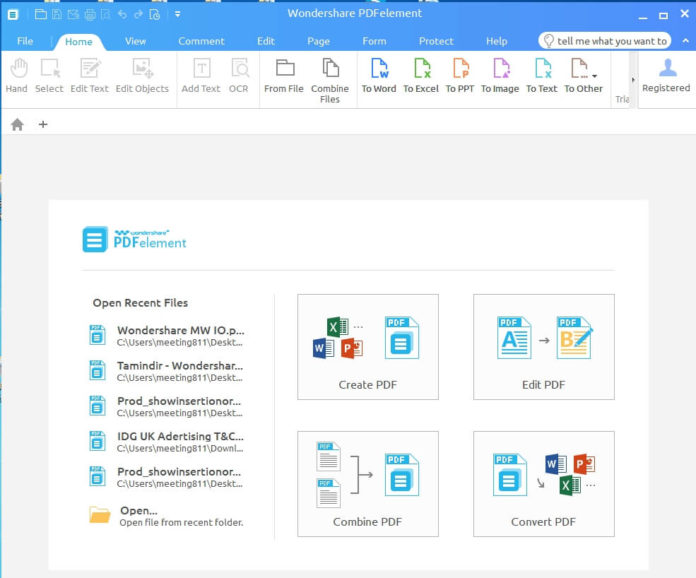Choose the Edit Text tool
The height and width of the screenshot is (578, 696).
90,76
